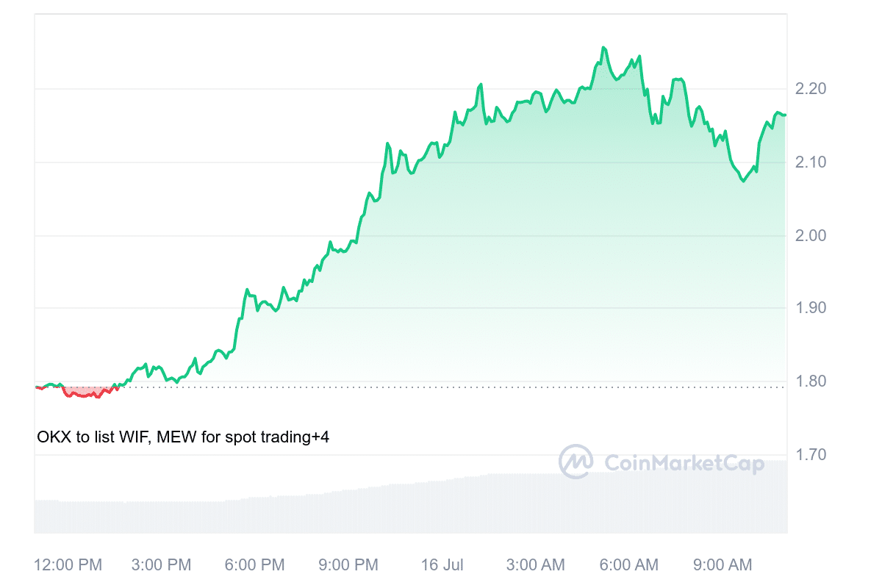Expand the +4 additional news items
The width and height of the screenshot is (882, 588).
coord(320,437)
